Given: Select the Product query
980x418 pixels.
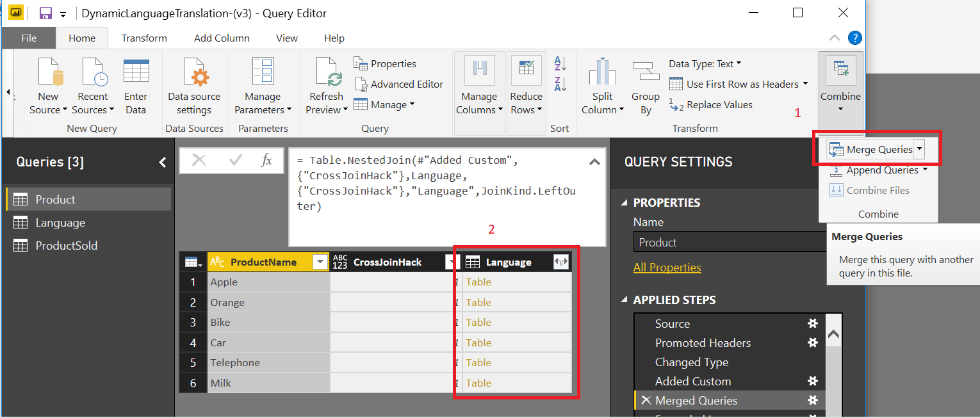Looking at the screenshot, I should click(x=89, y=199).
